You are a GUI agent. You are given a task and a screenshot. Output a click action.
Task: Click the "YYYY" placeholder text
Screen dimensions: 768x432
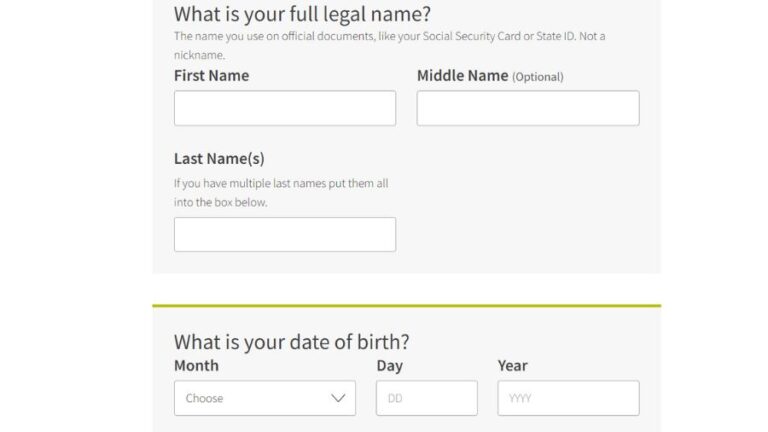[520, 398]
